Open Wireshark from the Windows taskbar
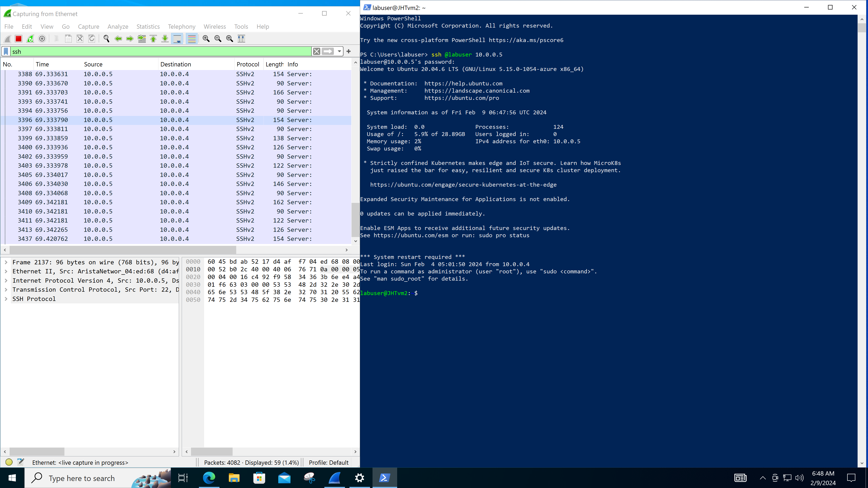This screenshot has height=488, width=868. click(x=335, y=478)
